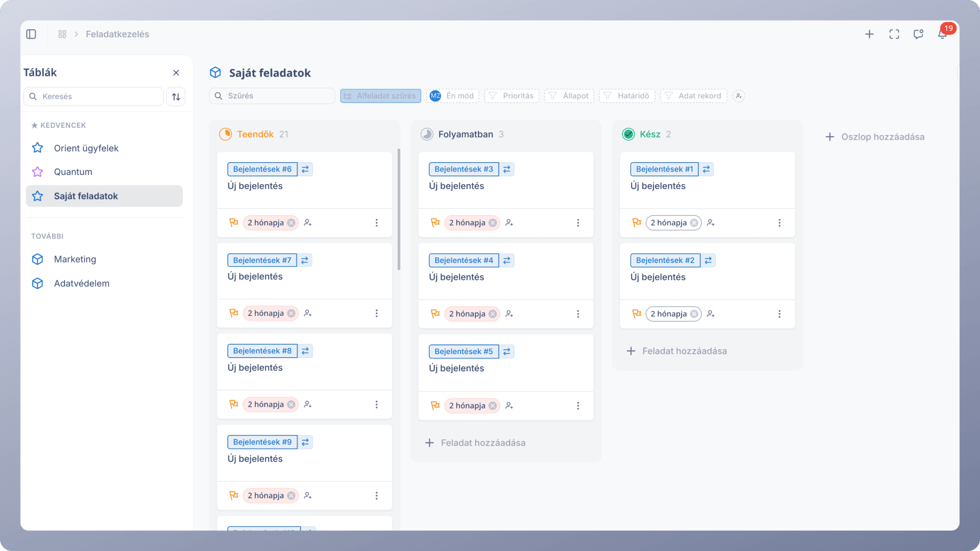Click priority flag on Bejelentések #3 card
980x551 pixels.
click(435, 223)
